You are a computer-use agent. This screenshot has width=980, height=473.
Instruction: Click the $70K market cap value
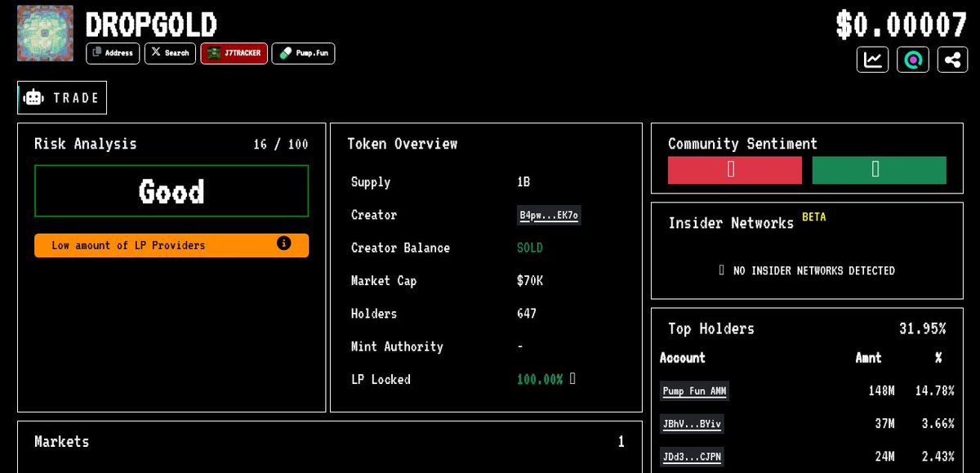click(530, 281)
